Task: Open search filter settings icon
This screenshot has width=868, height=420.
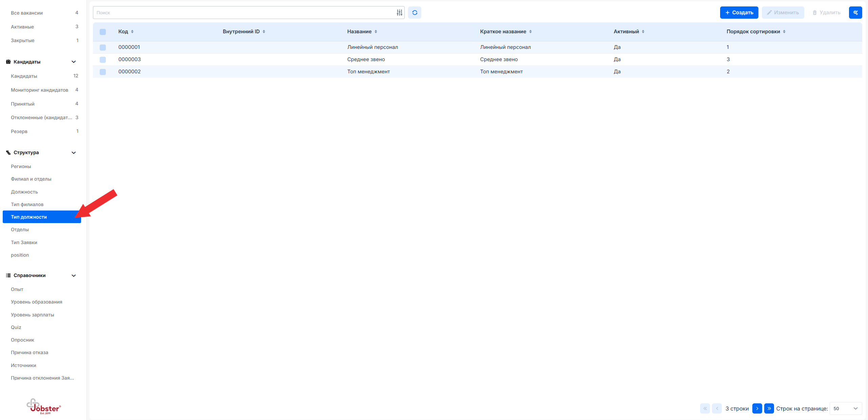Action: 399,13
